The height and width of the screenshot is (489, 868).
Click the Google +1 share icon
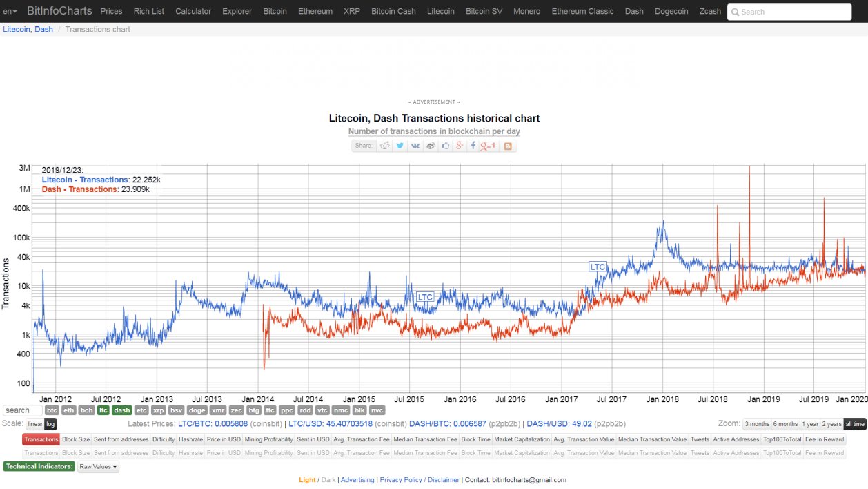pos(489,146)
